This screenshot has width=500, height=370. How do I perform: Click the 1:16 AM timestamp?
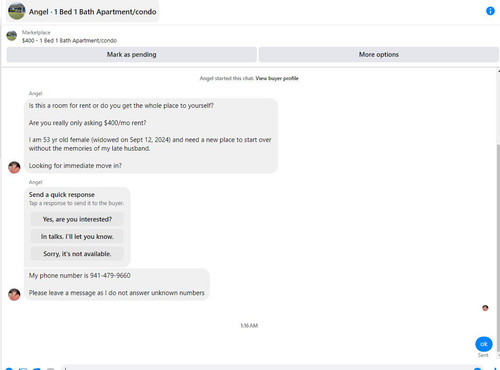249,325
